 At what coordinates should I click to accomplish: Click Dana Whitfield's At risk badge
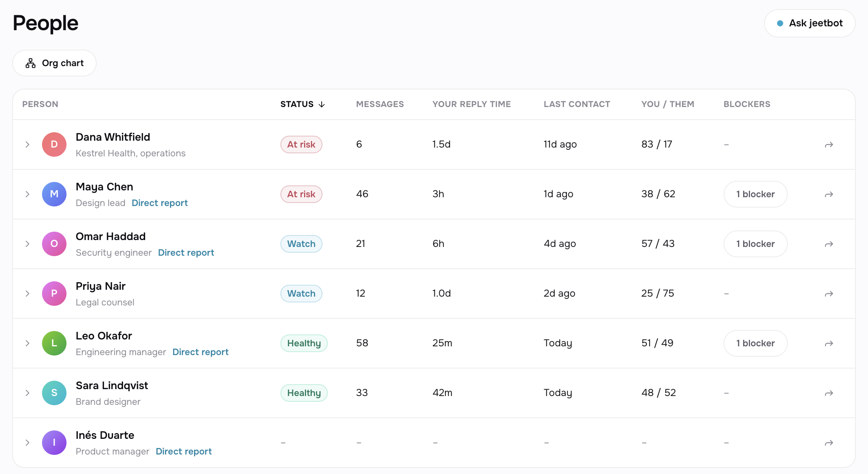click(x=301, y=144)
